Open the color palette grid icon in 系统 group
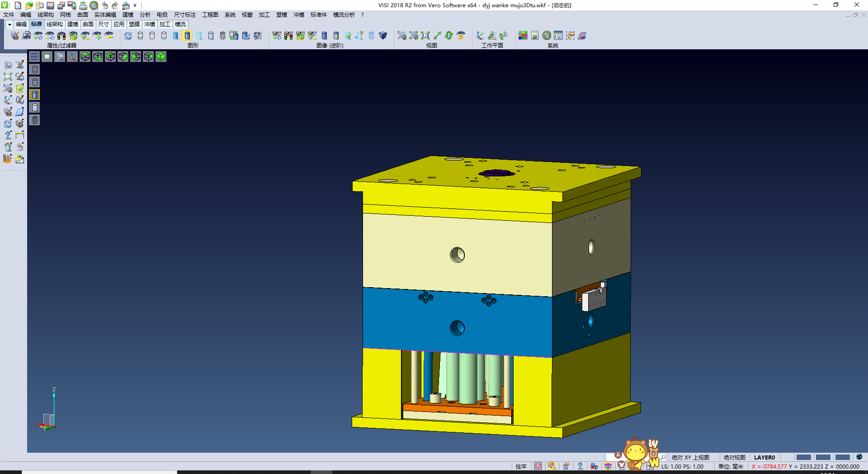This screenshot has width=868, height=474. (523, 36)
